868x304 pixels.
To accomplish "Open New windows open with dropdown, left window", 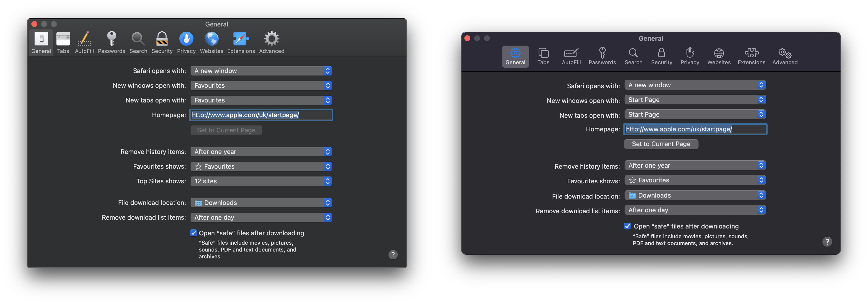I will point(261,85).
